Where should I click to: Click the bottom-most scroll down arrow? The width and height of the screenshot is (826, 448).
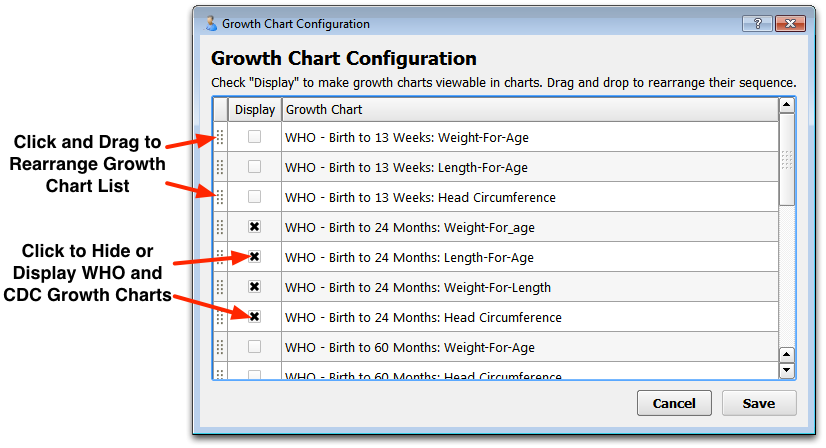point(786,371)
